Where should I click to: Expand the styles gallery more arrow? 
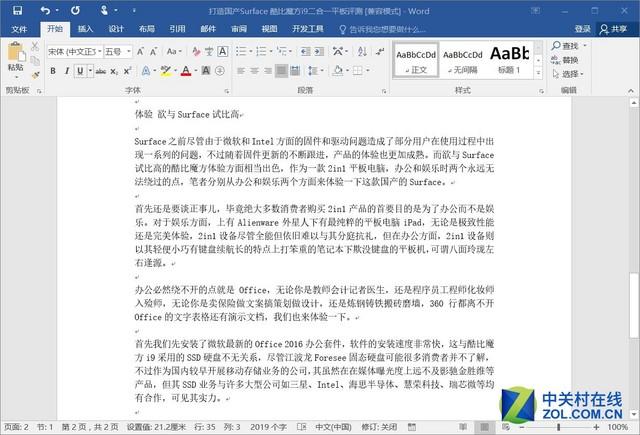click(x=538, y=73)
